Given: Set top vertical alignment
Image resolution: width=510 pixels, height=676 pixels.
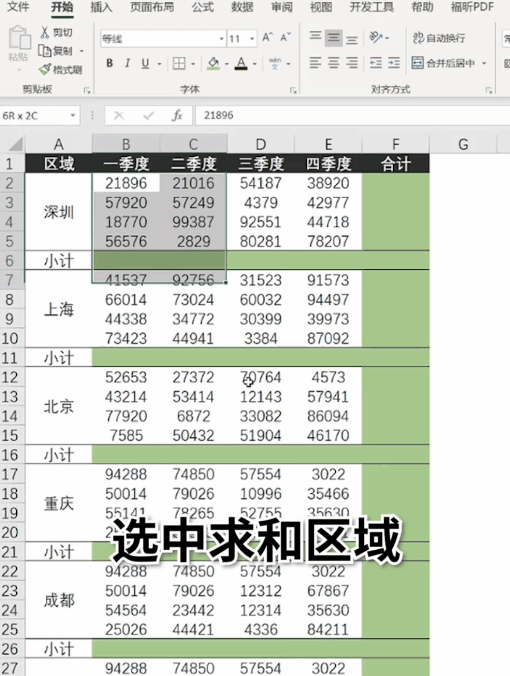Looking at the screenshot, I should pyautogui.click(x=316, y=38).
